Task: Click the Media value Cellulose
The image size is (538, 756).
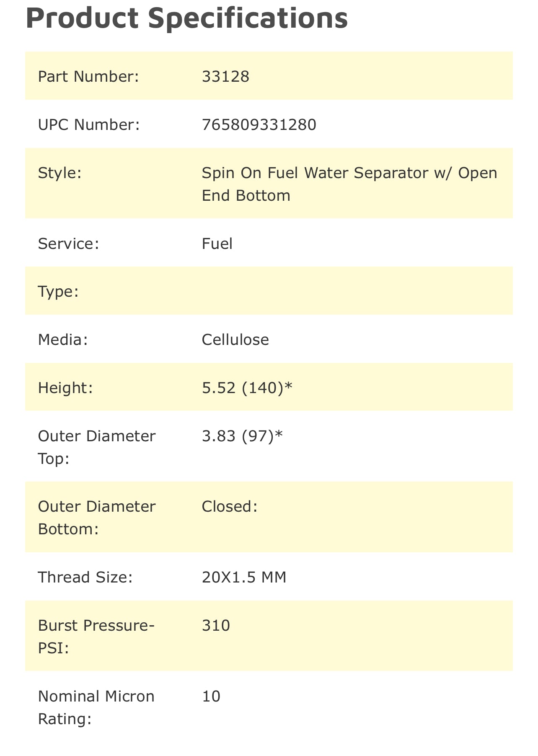Action: (x=235, y=339)
